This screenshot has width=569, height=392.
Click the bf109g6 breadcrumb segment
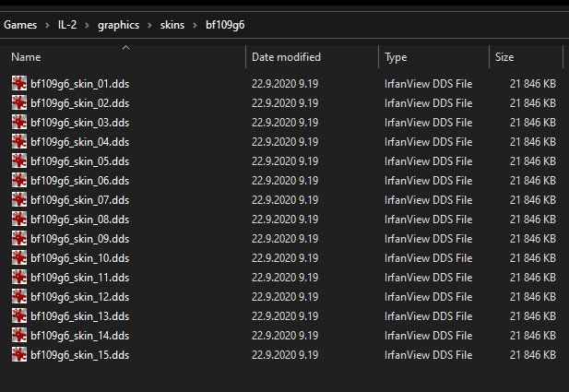pyautogui.click(x=225, y=25)
